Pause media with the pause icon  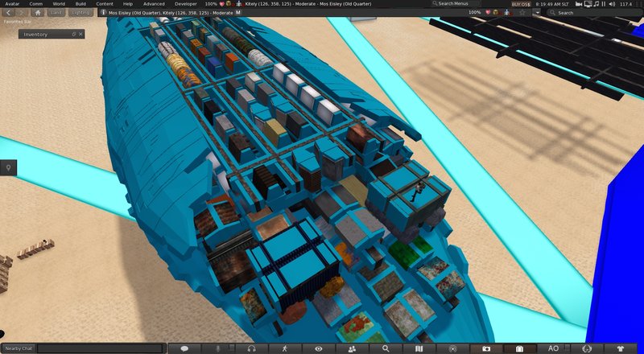pos(603,4)
